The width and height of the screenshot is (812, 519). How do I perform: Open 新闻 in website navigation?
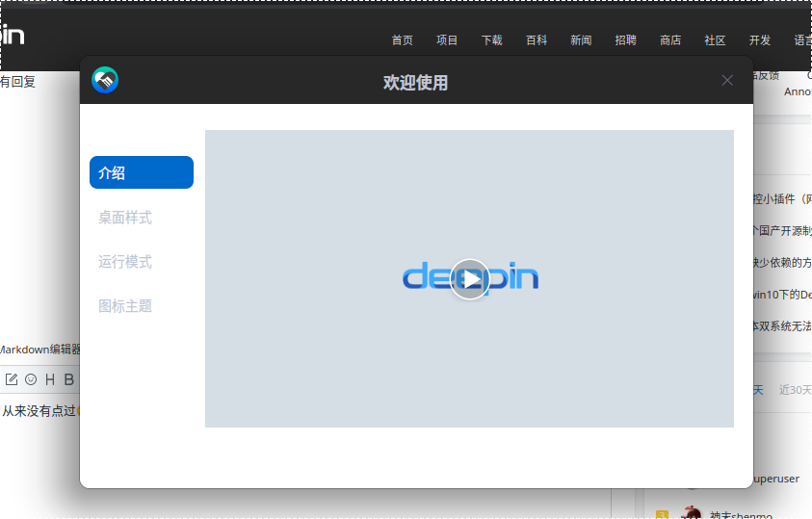coord(581,40)
